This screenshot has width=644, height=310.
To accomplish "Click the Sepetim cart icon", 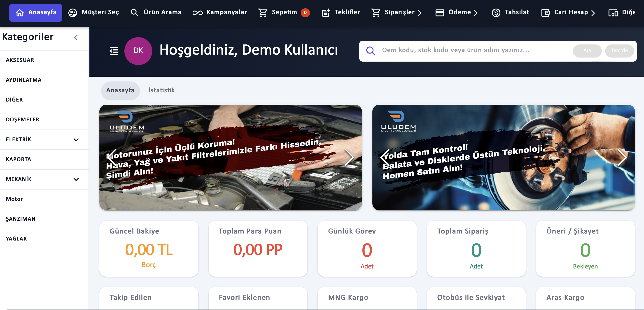I will (x=263, y=12).
